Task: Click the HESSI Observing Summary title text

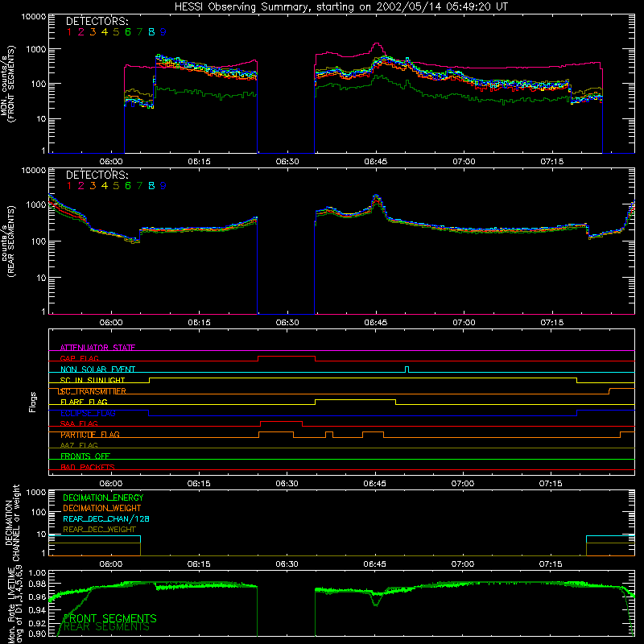Action: (x=341, y=7)
